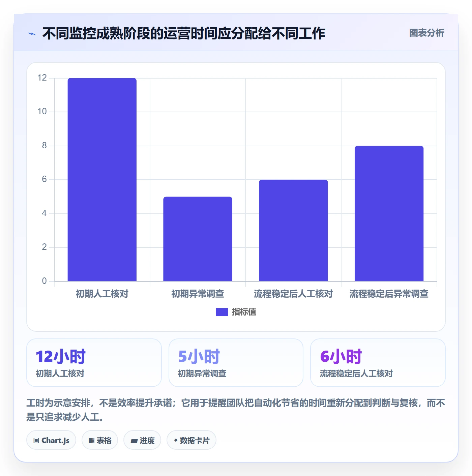This screenshot has height=476, width=472.
Task: Click 初期人工核对 caption in first card
Action: point(60,374)
